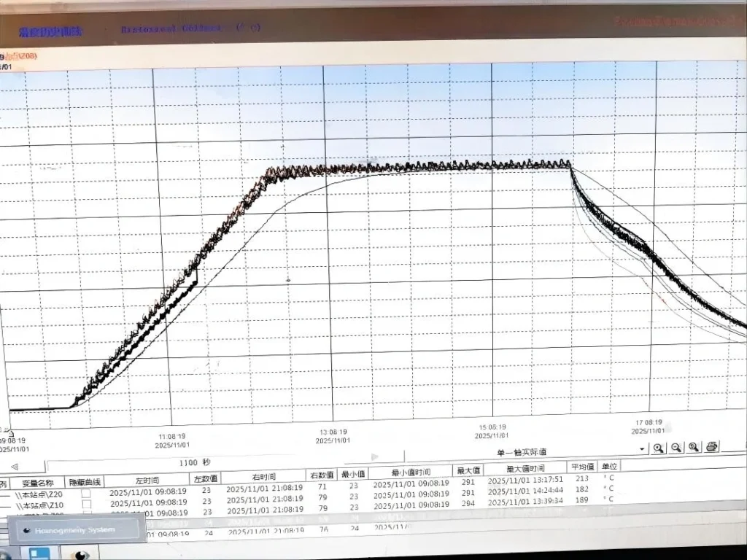Print the temperature curve chart

point(713,447)
